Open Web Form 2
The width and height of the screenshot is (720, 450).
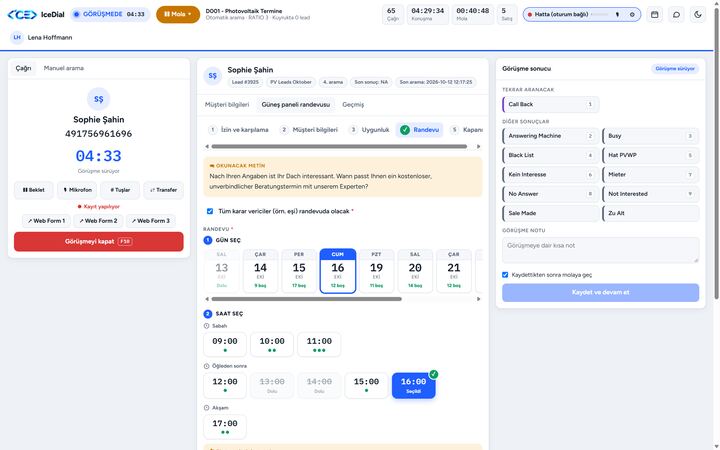tap(98, 221)
